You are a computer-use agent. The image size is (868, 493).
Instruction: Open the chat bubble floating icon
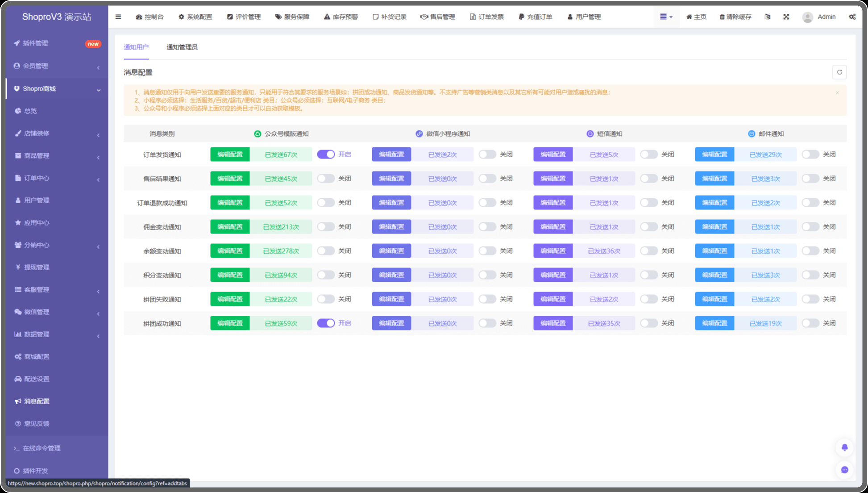(x=844, y=470)
